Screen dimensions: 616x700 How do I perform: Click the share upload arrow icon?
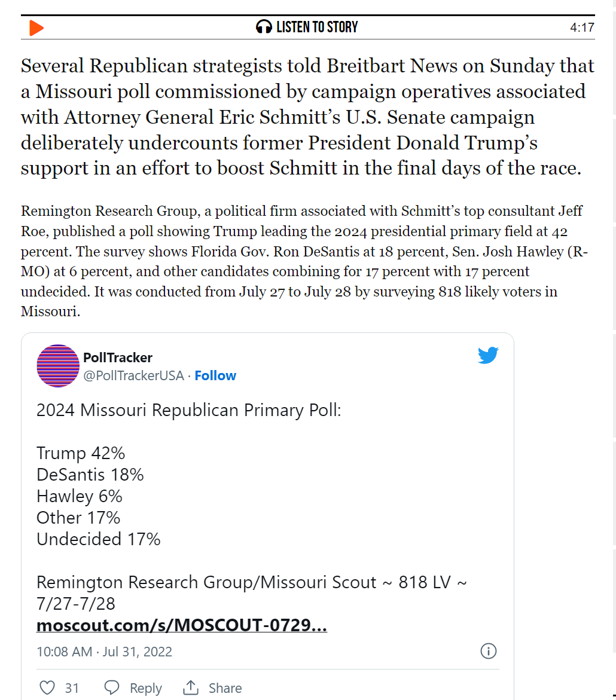click(x=191, y=687)
